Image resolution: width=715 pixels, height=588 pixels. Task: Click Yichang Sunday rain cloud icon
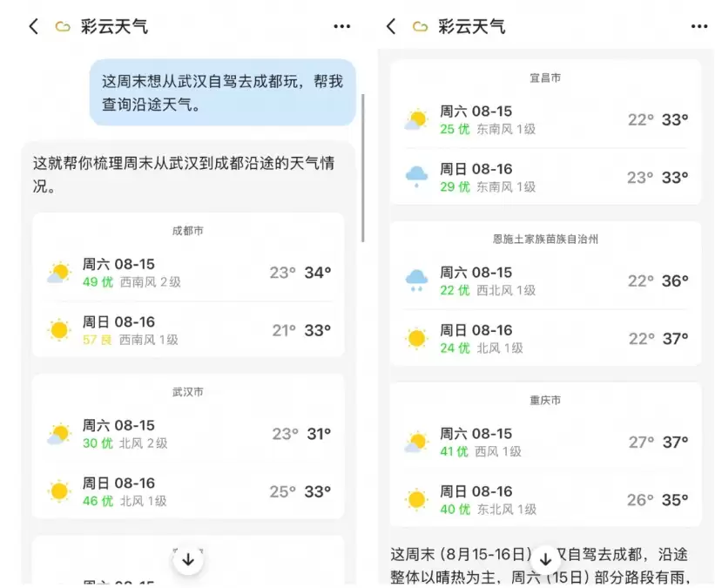416,177
